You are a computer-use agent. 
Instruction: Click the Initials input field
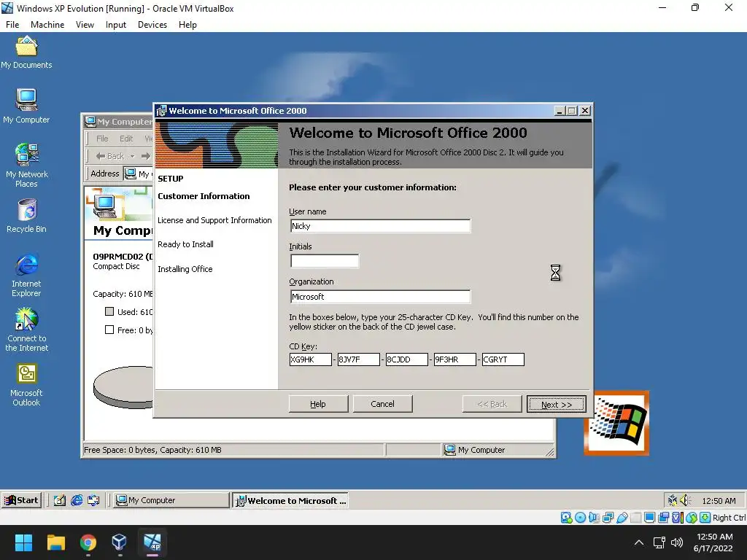325,261
